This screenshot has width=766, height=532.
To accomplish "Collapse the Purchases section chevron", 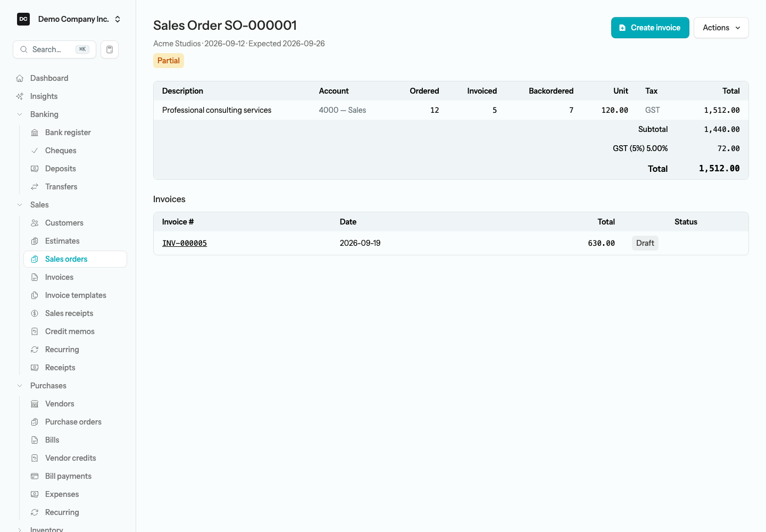I will point(20,386).
